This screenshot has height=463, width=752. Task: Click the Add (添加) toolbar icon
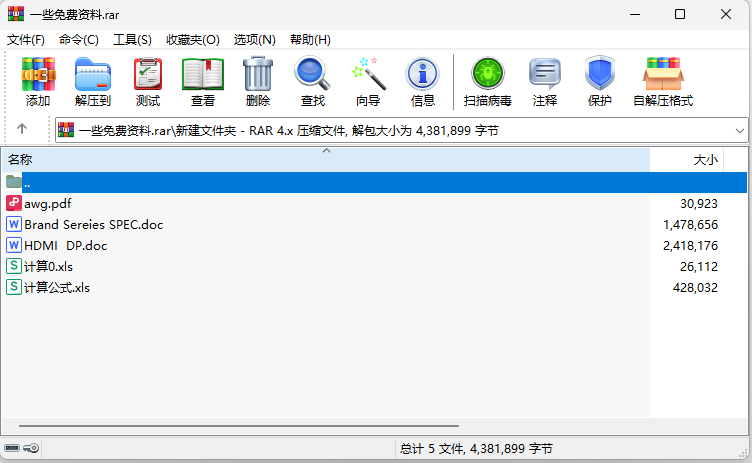pos(38,82)
